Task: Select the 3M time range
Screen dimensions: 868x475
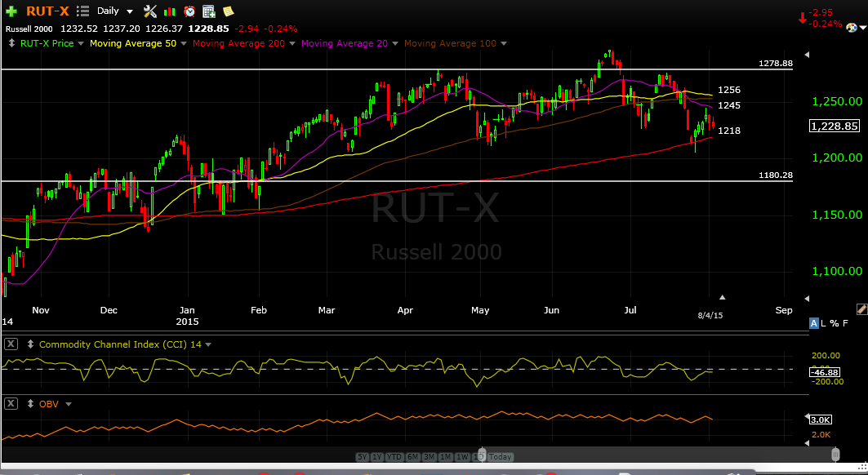Action: coord(429,457)
